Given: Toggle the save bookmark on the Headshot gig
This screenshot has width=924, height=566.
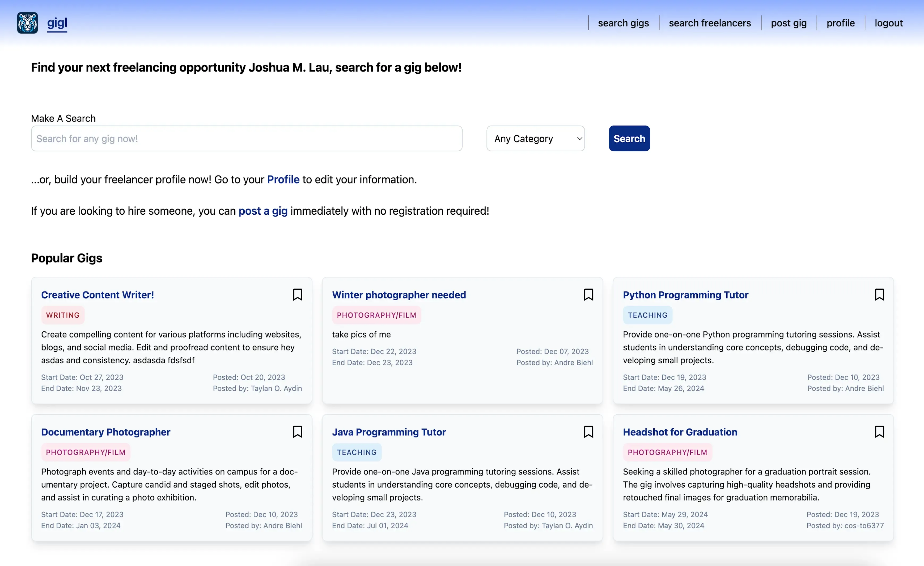Looking at the screenshot, I should click(x=880, y=432).
